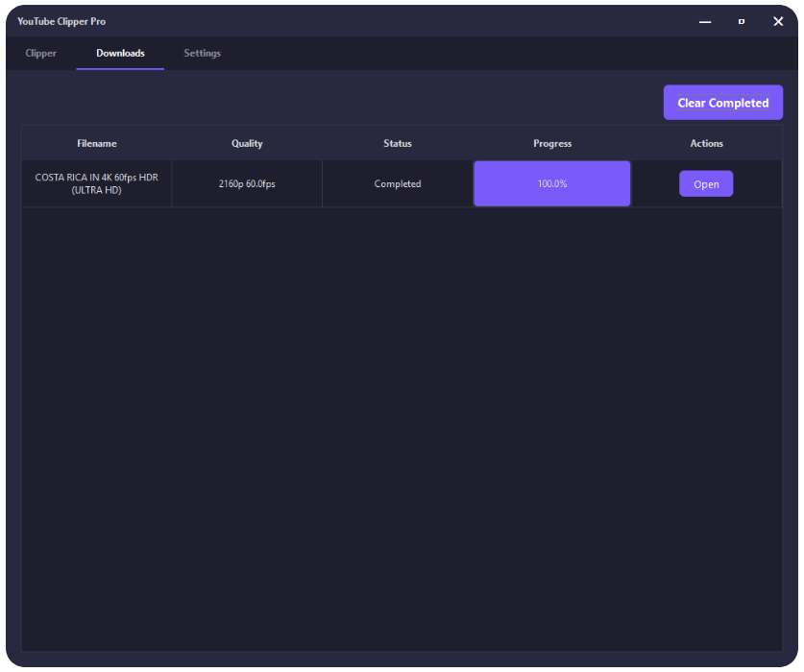Close the YouTube Clipper Pro window
Image resolution: width=804 pixels, height=672 pixels.
tap(778, 21)
